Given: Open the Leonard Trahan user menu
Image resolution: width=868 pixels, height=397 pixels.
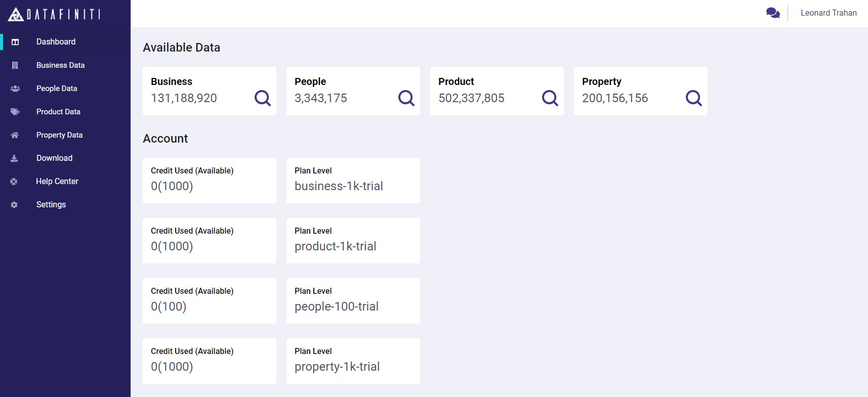Looking at the screenshot, I should tap(829, 13).
